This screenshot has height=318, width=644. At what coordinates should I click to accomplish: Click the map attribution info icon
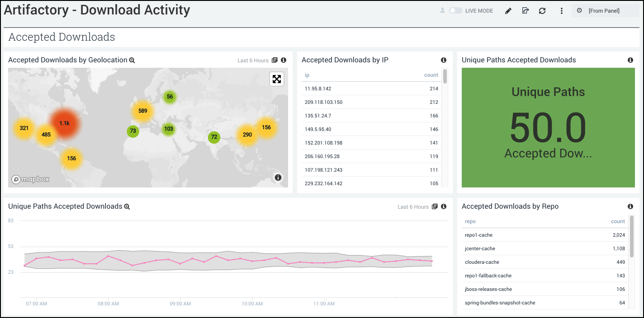pyautogui.click(x=278, y=178)
